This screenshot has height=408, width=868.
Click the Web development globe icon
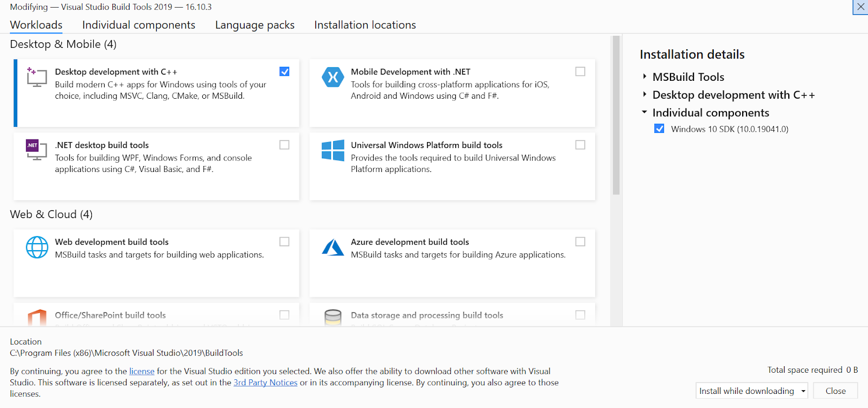pos(37,247)
